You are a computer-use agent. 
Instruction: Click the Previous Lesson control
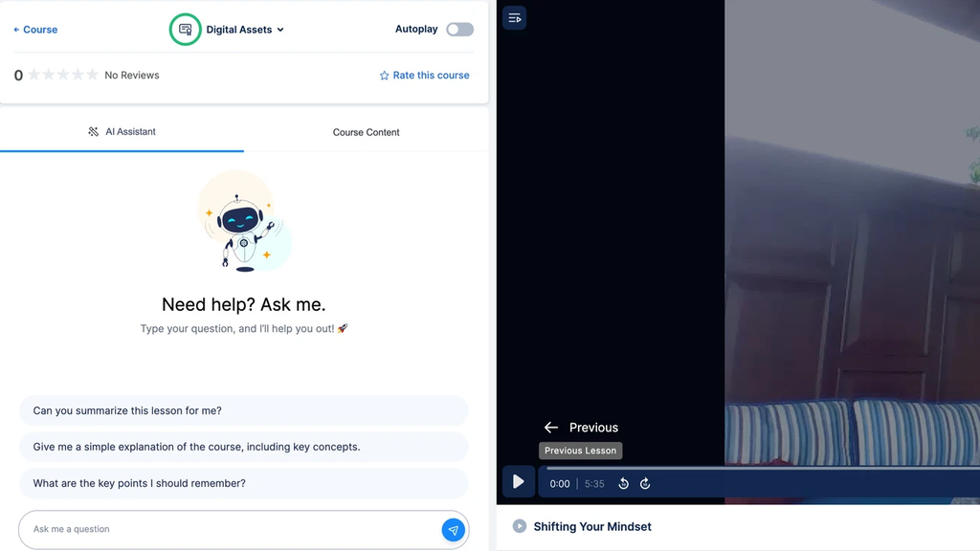(x=580, y=450)
